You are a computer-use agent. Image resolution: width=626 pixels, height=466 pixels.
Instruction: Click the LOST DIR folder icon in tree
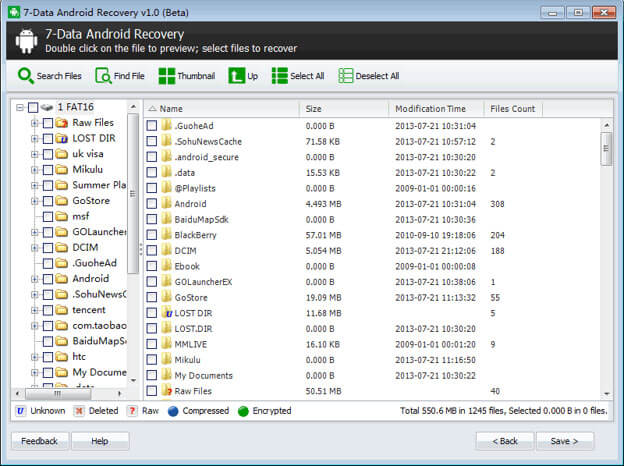coord(61,138)
